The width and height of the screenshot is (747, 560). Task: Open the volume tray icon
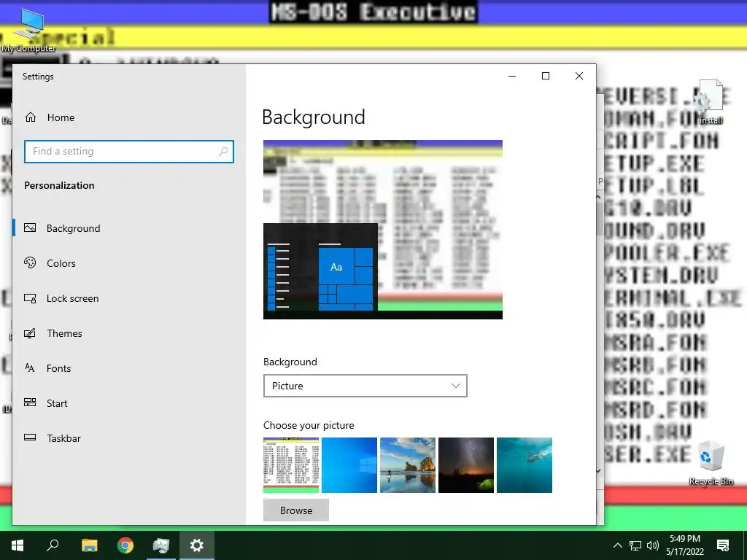pos(653,545)
